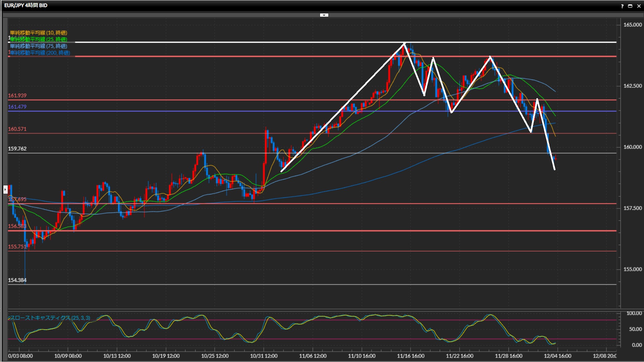This screenshot has height=362, width=644.
Task: Select the 161.939 red horizontal line label
Action: [17, 96]
